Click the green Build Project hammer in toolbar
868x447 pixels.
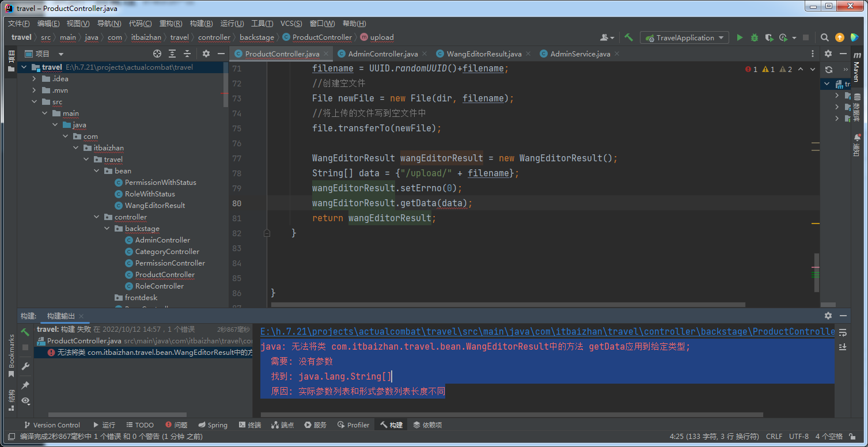tap(628, 37)
